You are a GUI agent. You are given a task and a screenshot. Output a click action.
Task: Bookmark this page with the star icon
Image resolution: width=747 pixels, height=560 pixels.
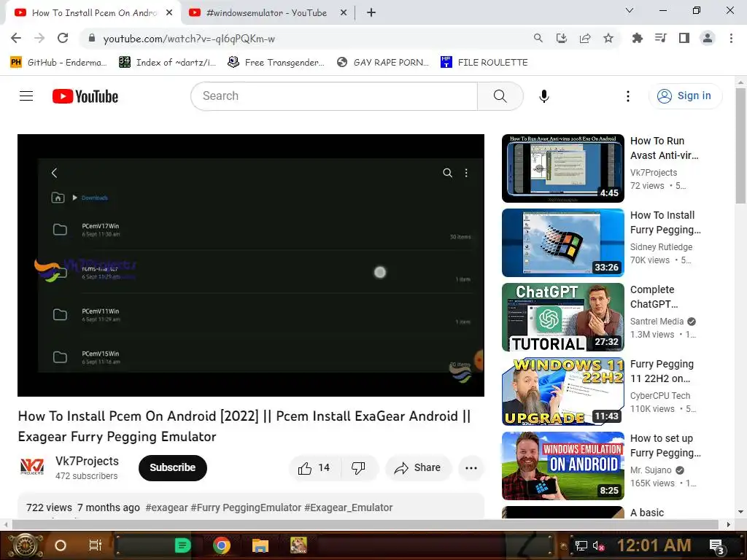point(608,38)
